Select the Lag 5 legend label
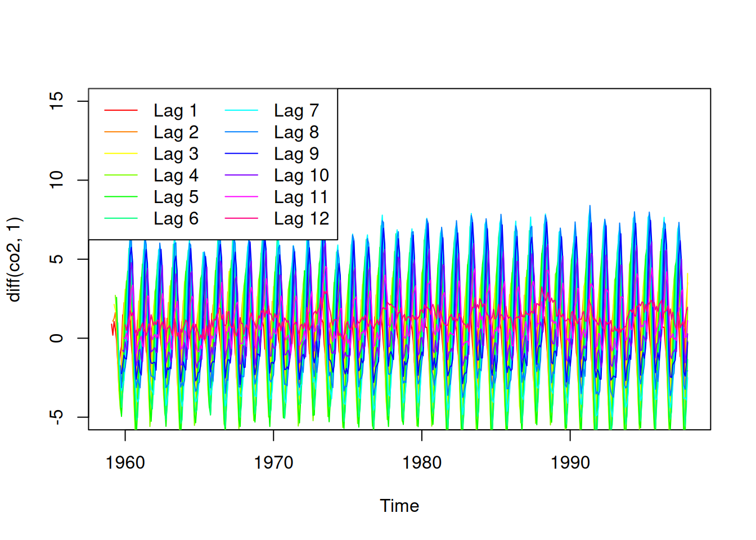 [x=176, y=197]
